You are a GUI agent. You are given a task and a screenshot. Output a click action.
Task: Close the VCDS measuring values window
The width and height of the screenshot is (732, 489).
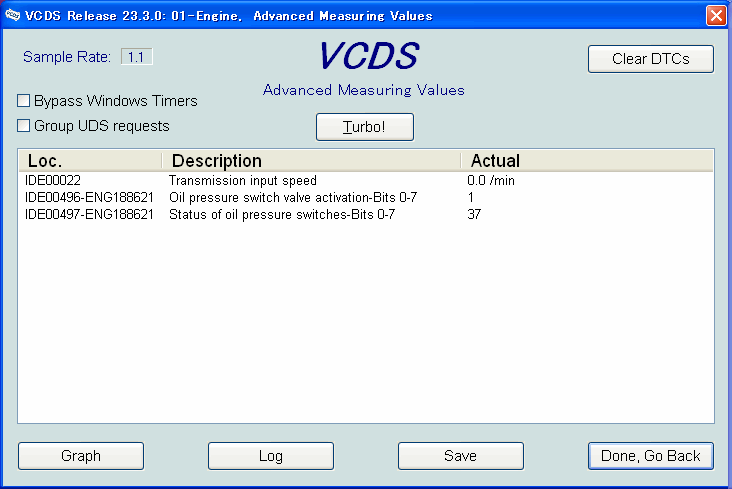click(x=716, y=15)
